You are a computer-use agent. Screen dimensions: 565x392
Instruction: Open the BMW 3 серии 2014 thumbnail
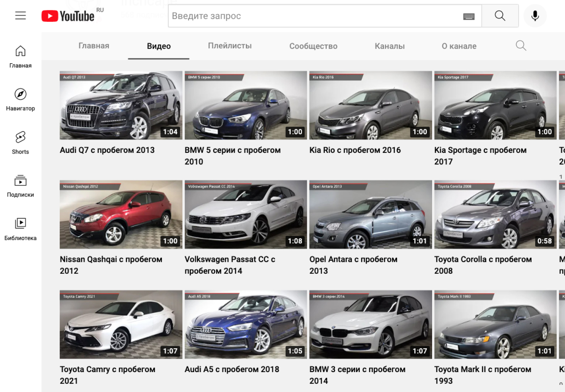[371, 325]
